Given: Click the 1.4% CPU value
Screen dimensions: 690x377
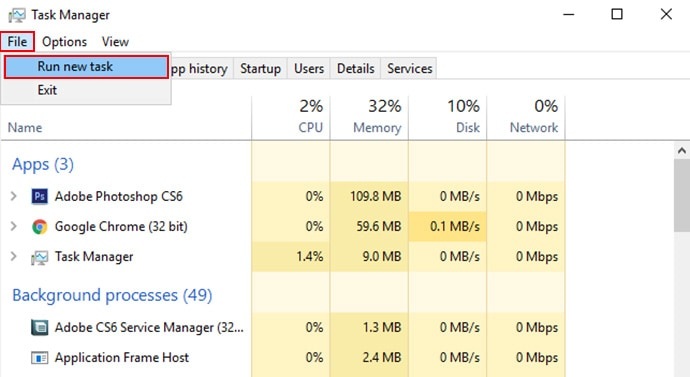Looking at the screenshot, I should click(310, 256).
